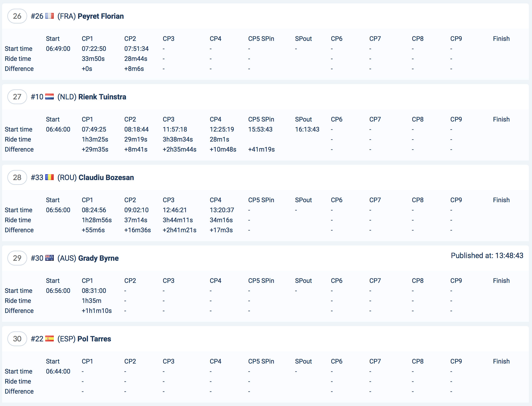
Task: Open rider Rienk Tuinstra's name link
Action: pos(102,97)
